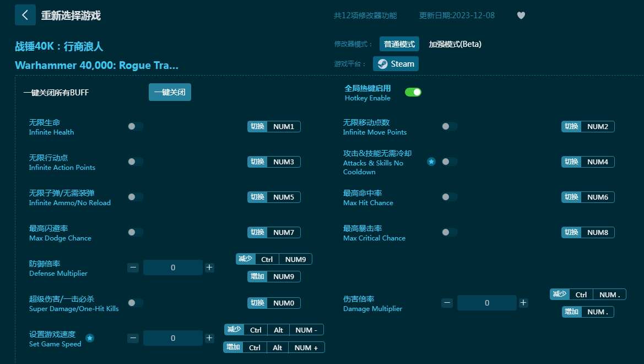The width and height of the screenshot is (644, 364).
Task: Click NUM8 hotkey for Max Critical Chance
Action: coord(588,233)
